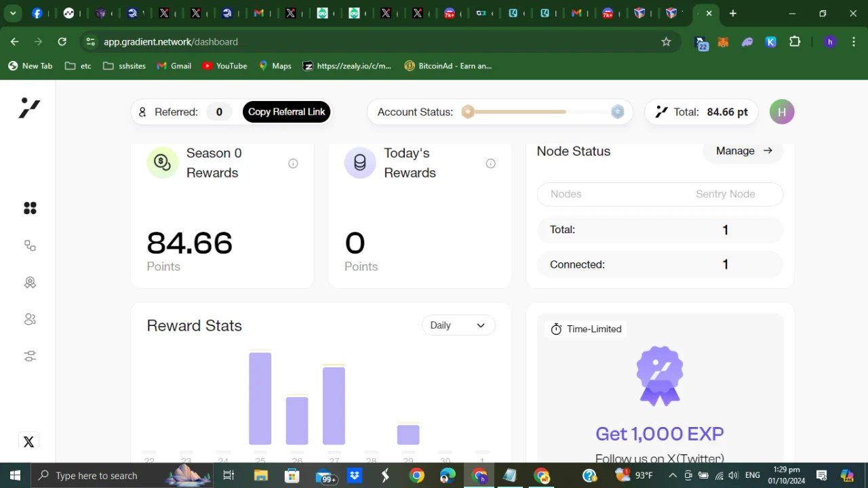Select the Sentry Node tab
868x488 pixels.
725,194
